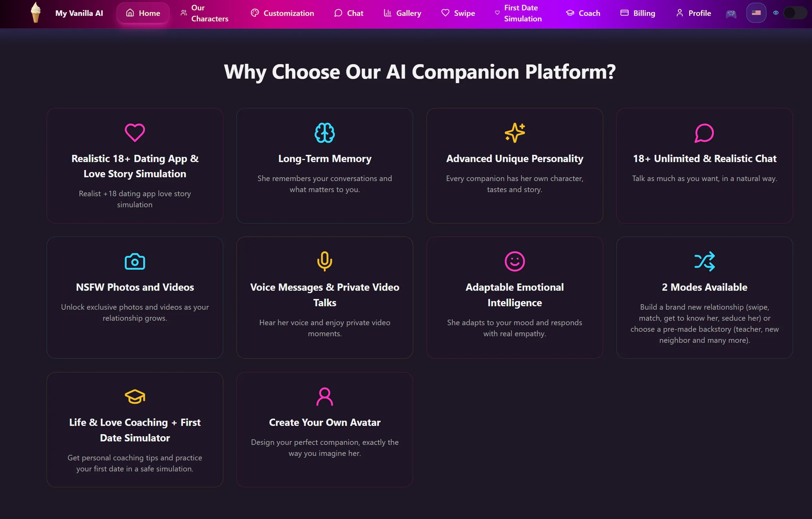The width and height of the screenshot is (812, 519).
Task: Open the Swipe page
Action: [458, 13]
